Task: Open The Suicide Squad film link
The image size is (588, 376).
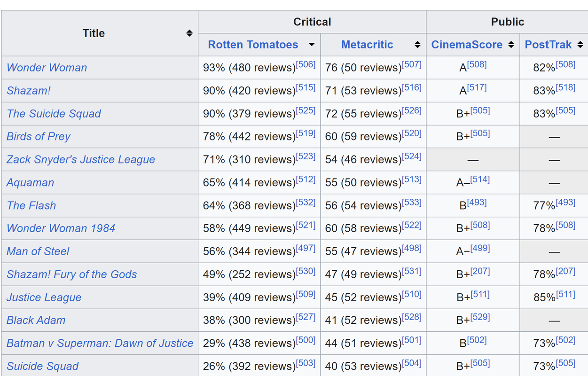Action: coord(54,114)
